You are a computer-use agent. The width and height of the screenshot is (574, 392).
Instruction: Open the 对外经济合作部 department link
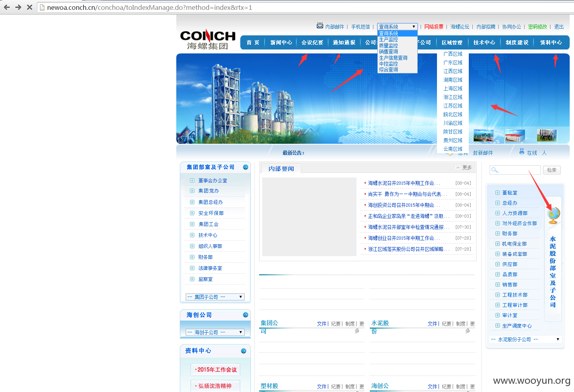[x=519, y=223]
